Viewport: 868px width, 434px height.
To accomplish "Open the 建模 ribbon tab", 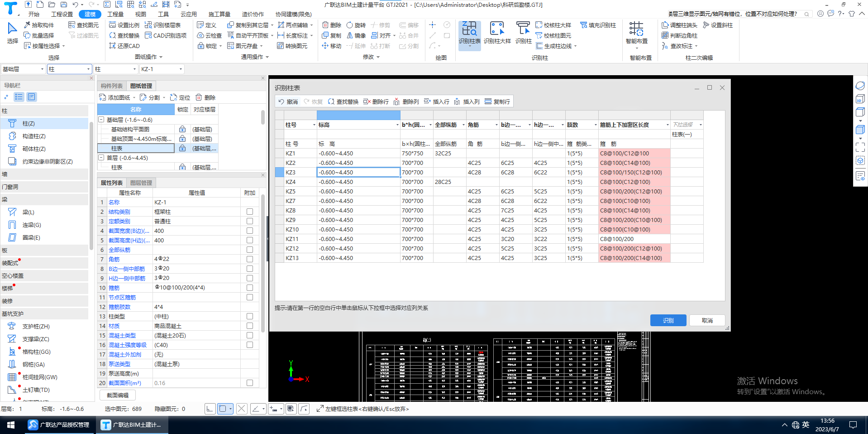I will click(x=90, y=14).
